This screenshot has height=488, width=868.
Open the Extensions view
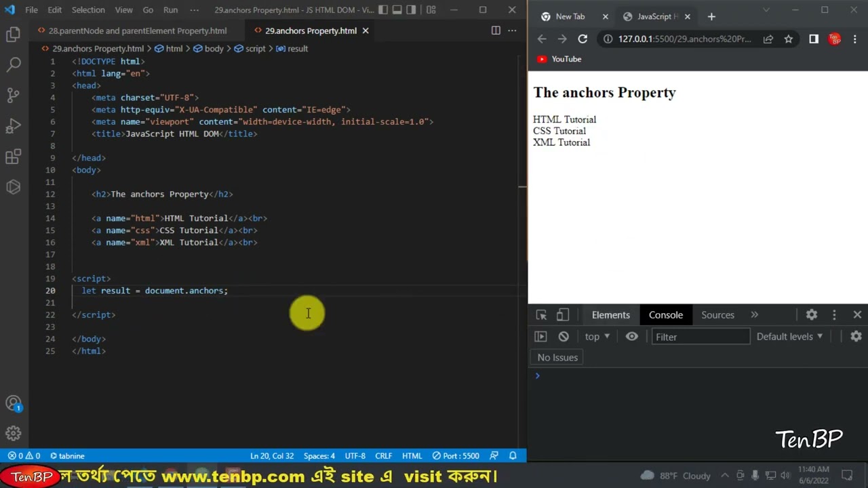point(13,157)
